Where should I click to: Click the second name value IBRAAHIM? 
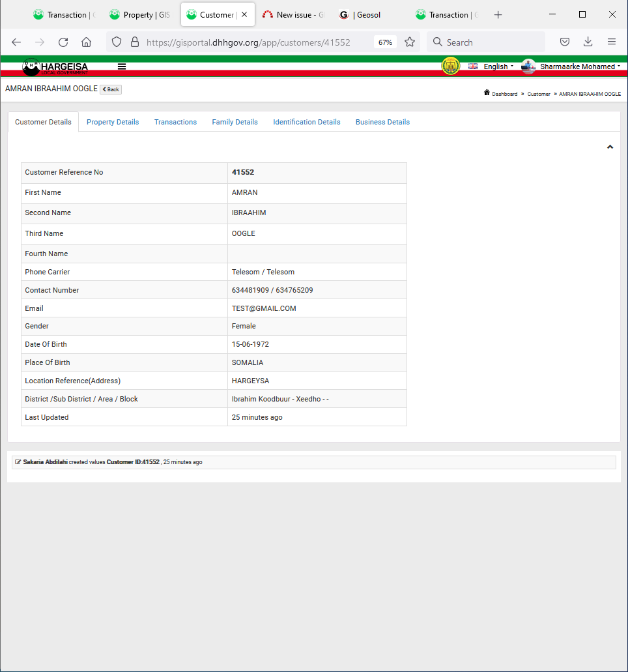coord(249,212)
